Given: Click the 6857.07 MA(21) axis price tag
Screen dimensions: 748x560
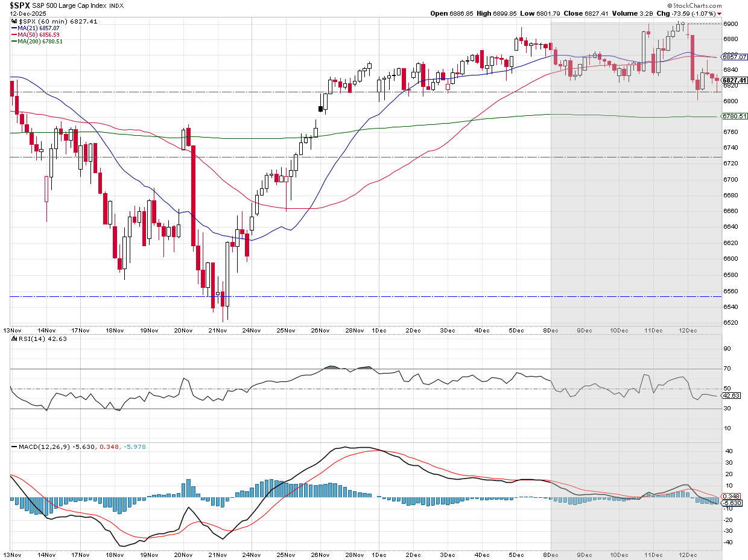Looking at the screenshot, I should pyautogui.click(x=735, y=57).
